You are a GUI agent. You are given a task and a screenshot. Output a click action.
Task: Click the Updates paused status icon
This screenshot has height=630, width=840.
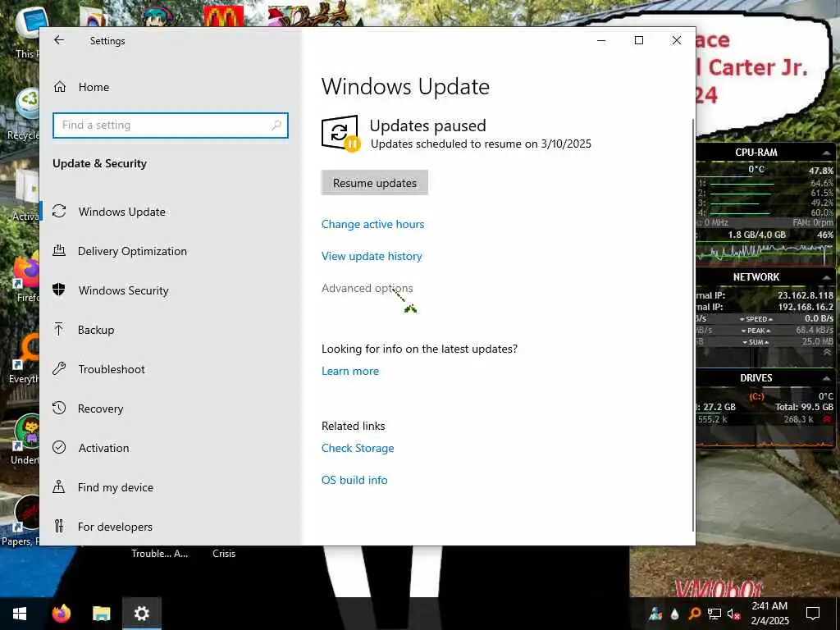point(340,134)
